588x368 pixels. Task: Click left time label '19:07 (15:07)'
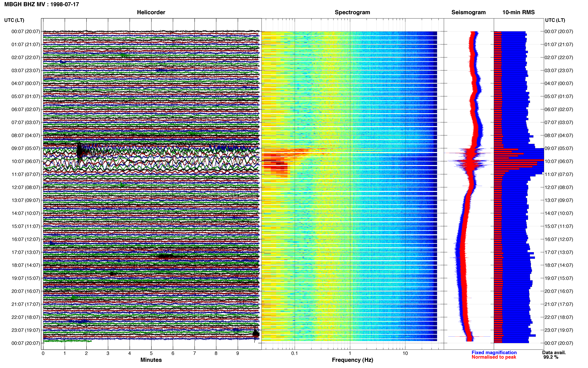[26, 278]
